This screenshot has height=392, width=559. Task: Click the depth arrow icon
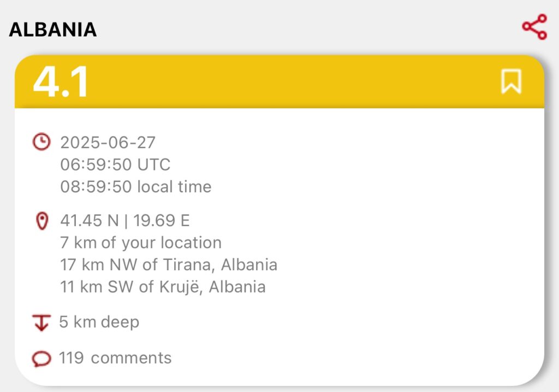click(x=41, y=323)
